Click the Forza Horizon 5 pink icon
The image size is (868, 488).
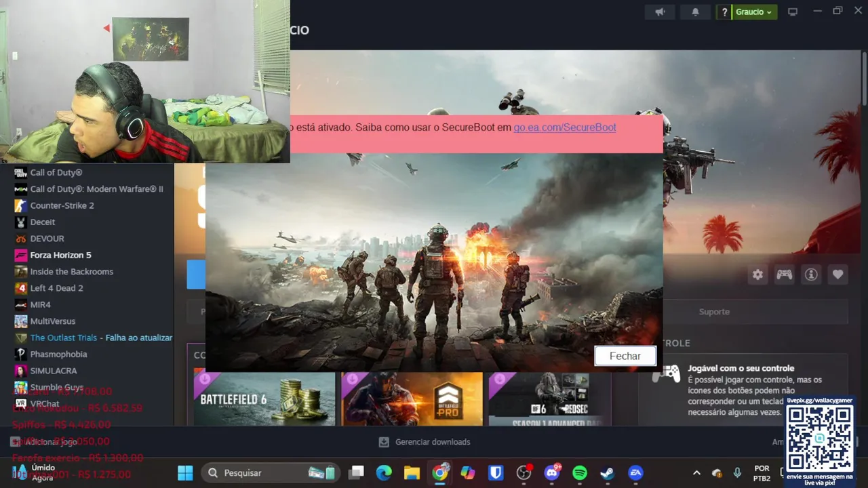(20, 255)
